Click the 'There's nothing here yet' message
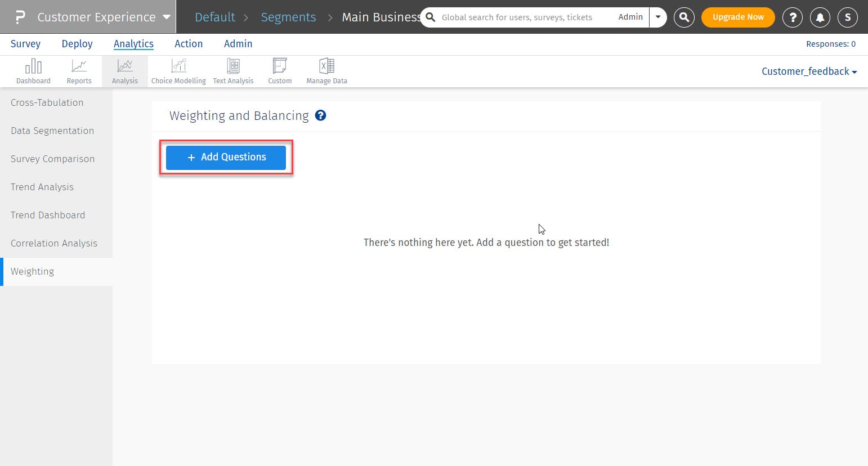The height and width of the screenshot is (466, 868). click(x=486, y=243)
